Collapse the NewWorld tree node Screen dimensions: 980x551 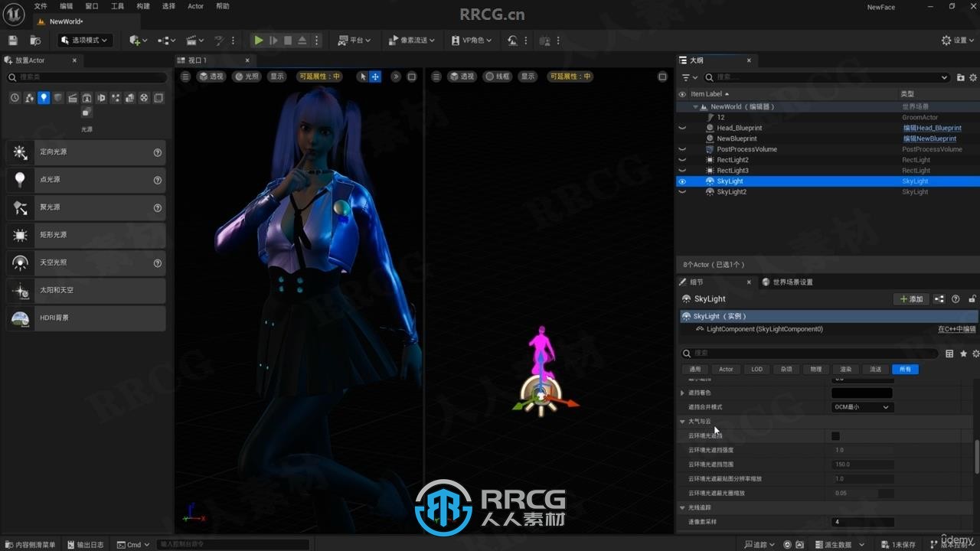coord(695,107)
